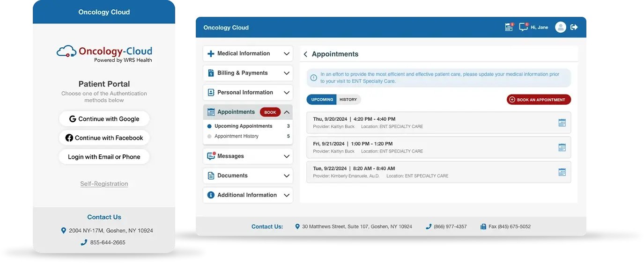Click the red Book button in sidebar

click(270, 112)
